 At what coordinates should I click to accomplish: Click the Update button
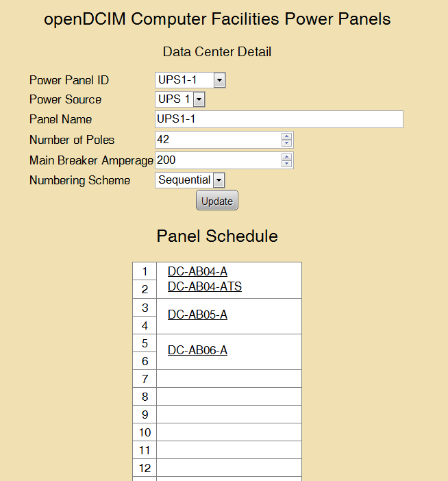tap(217, 200)
